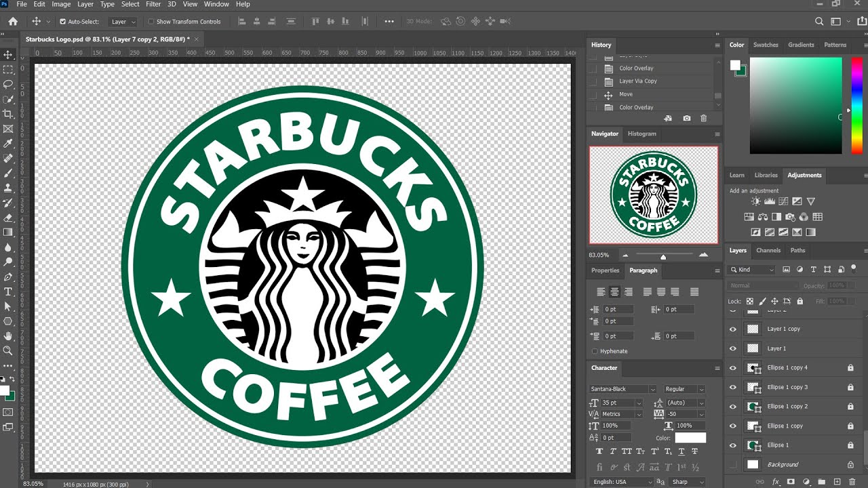Add a Photo Filter adjustment
Viewport: 868px width, 488px height.
(790, 217)
